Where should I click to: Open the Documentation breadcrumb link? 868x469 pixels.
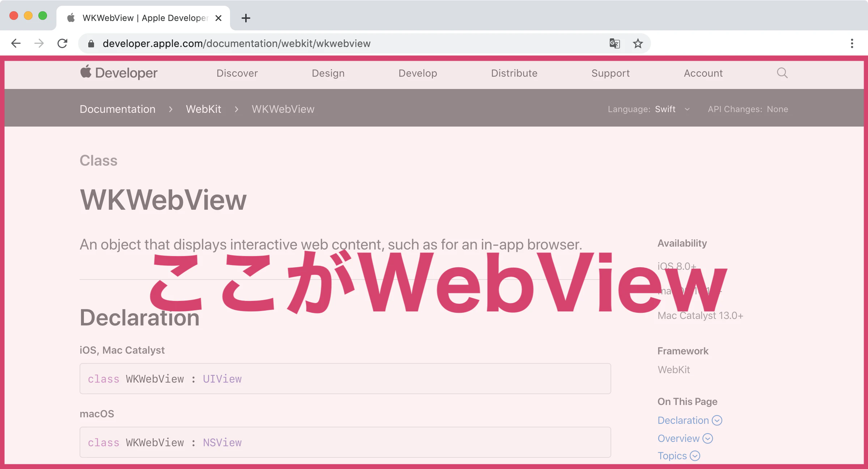[x=118, y=109]
